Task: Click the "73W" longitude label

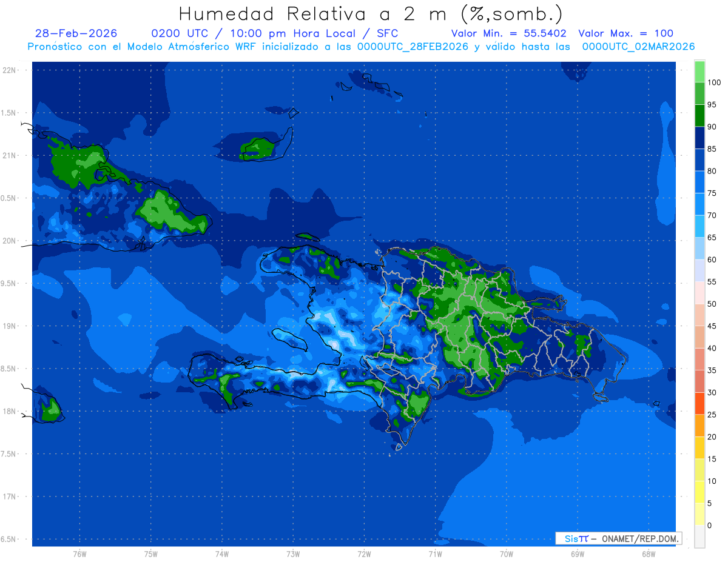Action: tap(293, 554)
